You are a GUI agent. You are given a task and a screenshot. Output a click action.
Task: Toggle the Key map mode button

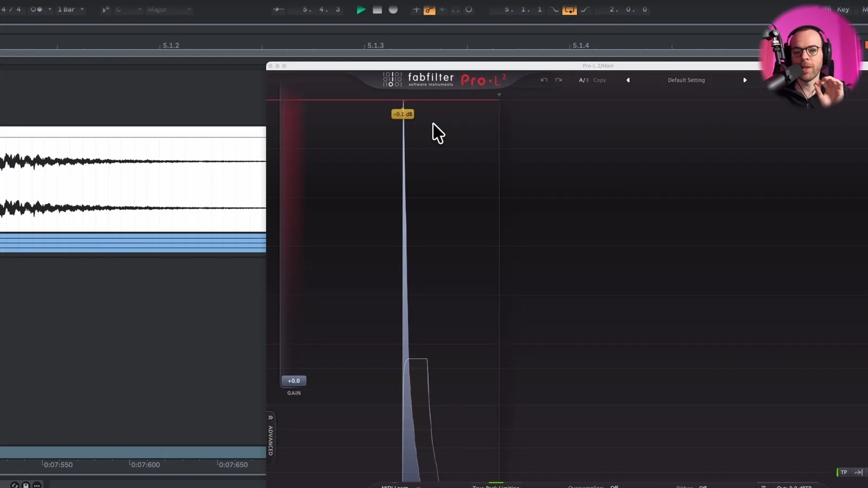coord(843,10)
